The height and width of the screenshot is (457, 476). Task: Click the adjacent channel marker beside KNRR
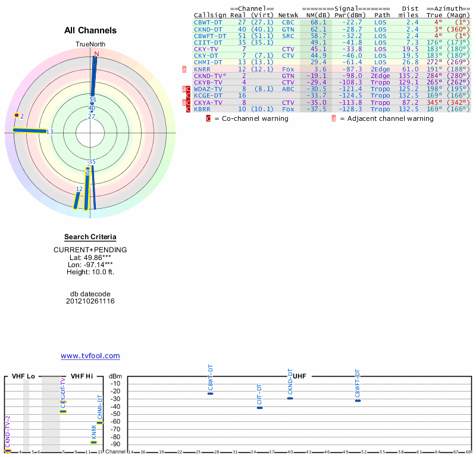coord(184,69)
